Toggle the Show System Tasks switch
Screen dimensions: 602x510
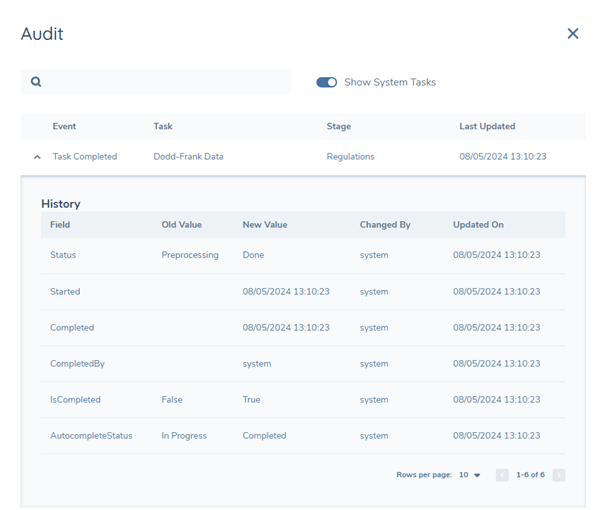click(x=326, y=82)
